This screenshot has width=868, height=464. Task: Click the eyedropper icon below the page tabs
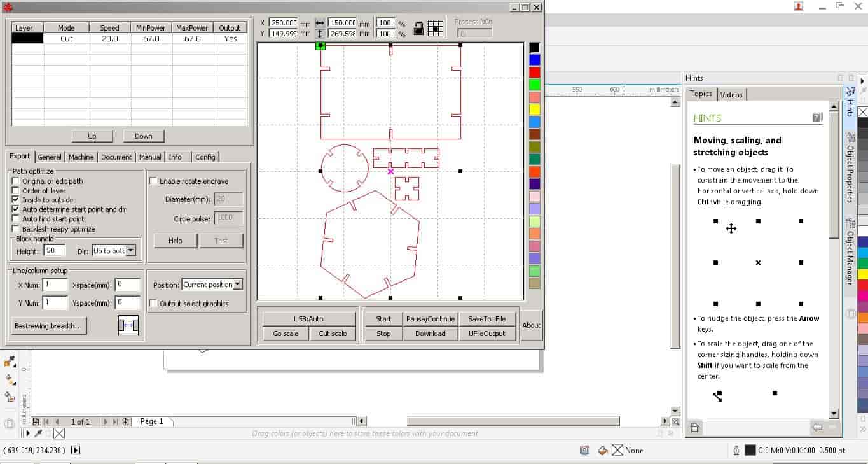click(x=38, y=433)
